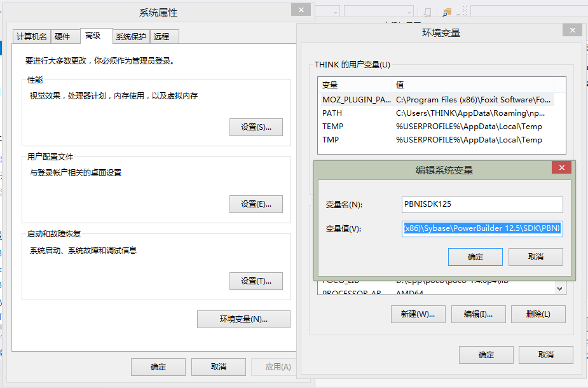Click 新建(W)... to create system variable
588x388 pixels.
click(x=418, y=314)
